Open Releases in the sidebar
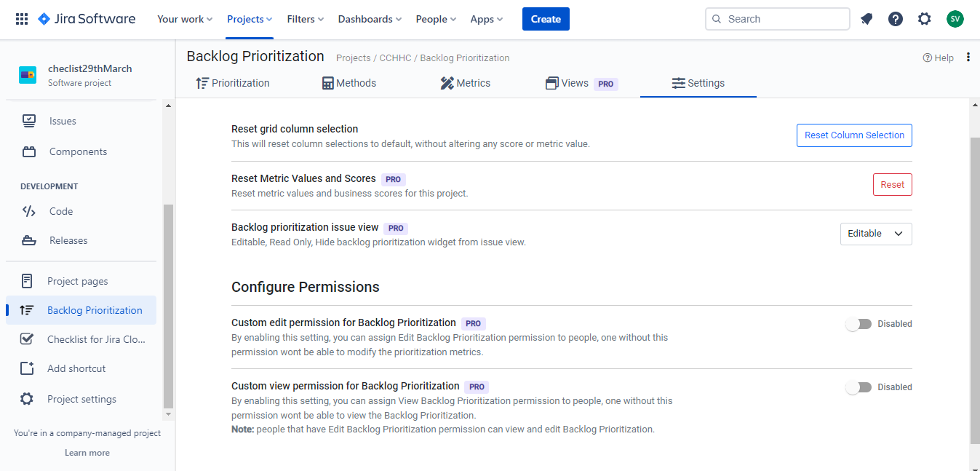This screenshot has width=980, height=471. tap(68, 240)
